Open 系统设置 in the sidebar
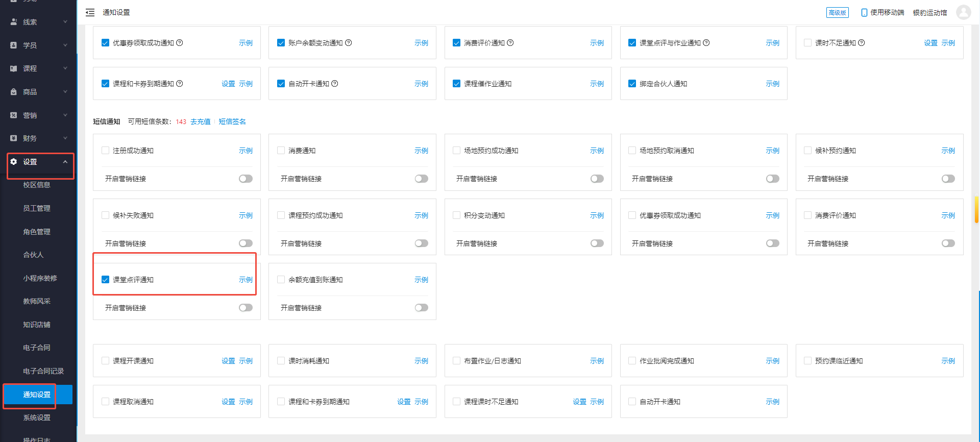This screenshot has height=442, width=980. click(x=37, y=418)
